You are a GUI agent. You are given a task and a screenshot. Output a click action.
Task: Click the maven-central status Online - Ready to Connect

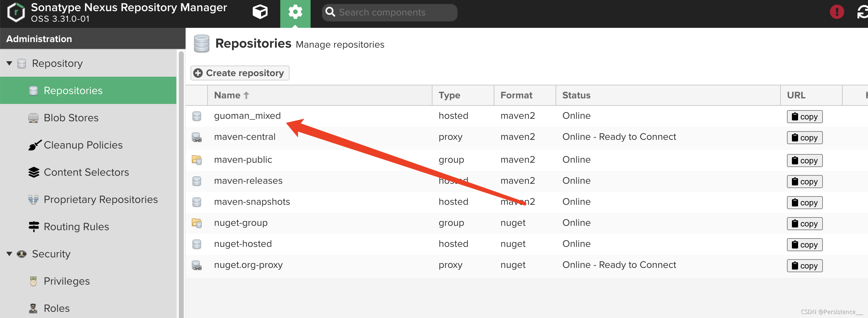click(x=619, y=137)
